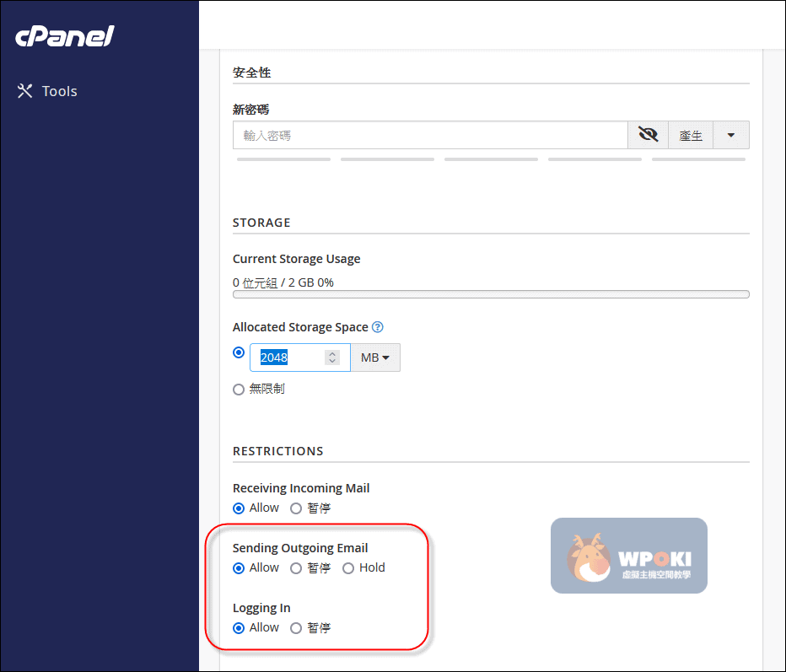The height and width of the screenshot is (672, 786).
Task: Click the Allocated Storage Space label
Action: [x=300, y=327]
